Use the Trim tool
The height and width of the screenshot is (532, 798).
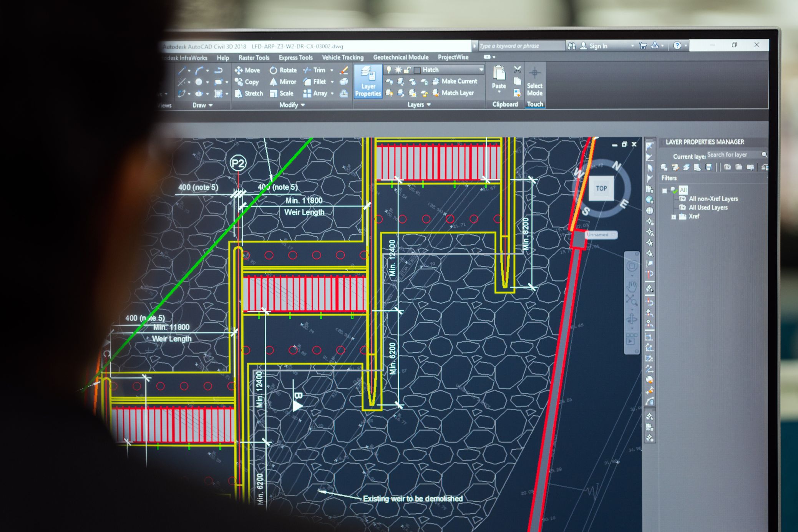coord(314,70)
